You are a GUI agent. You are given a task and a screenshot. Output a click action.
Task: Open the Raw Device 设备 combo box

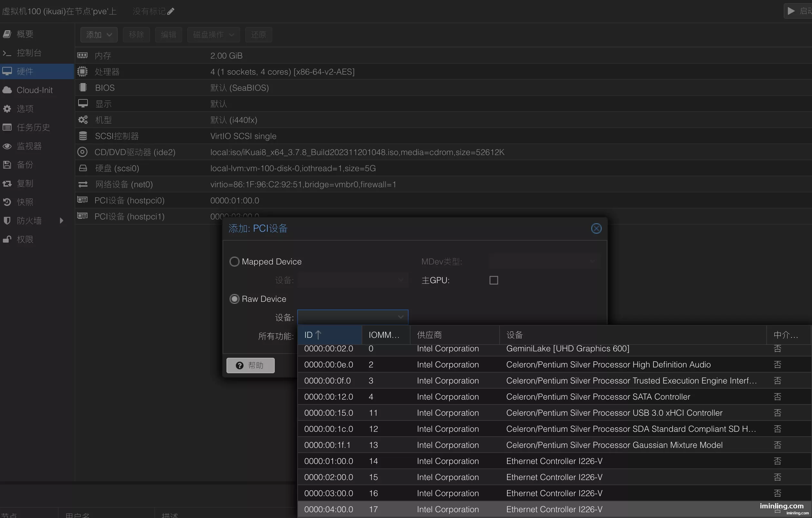353,317
